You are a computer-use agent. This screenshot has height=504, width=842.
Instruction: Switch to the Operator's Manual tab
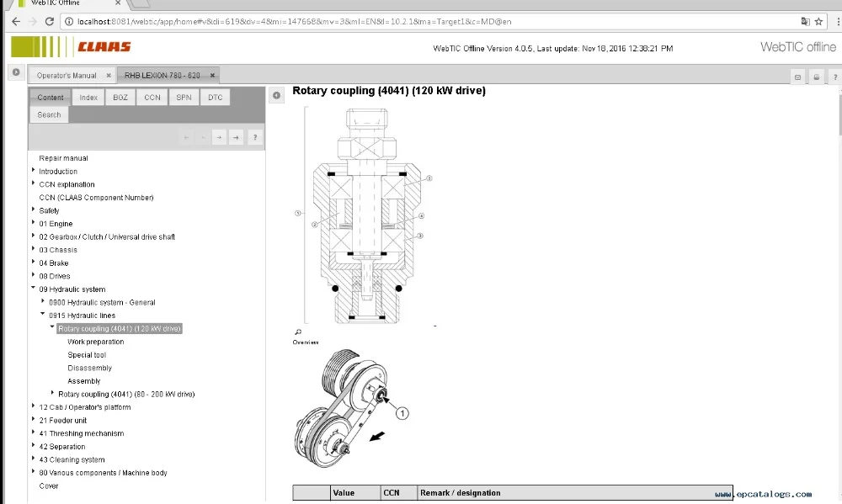click(67, 75)
